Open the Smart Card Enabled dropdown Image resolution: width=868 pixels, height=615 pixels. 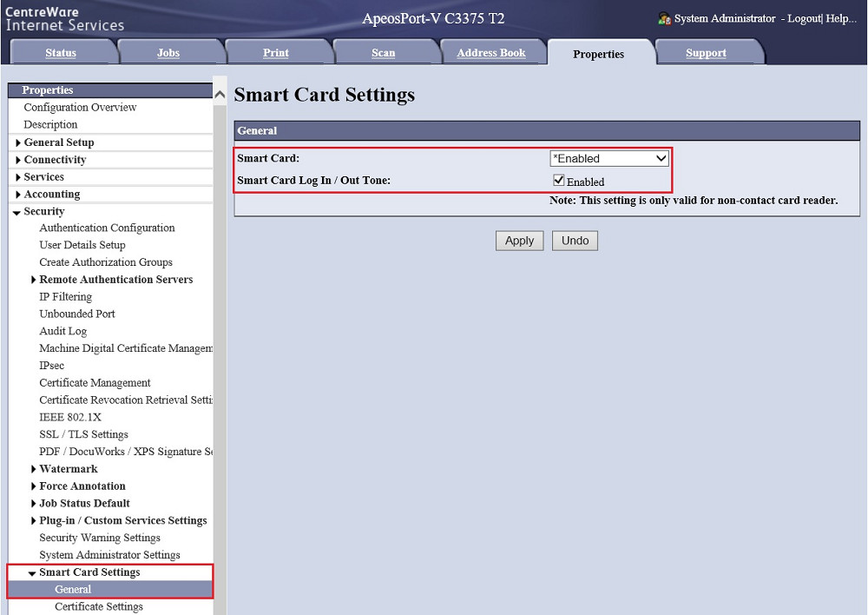(x=609, y=158)
